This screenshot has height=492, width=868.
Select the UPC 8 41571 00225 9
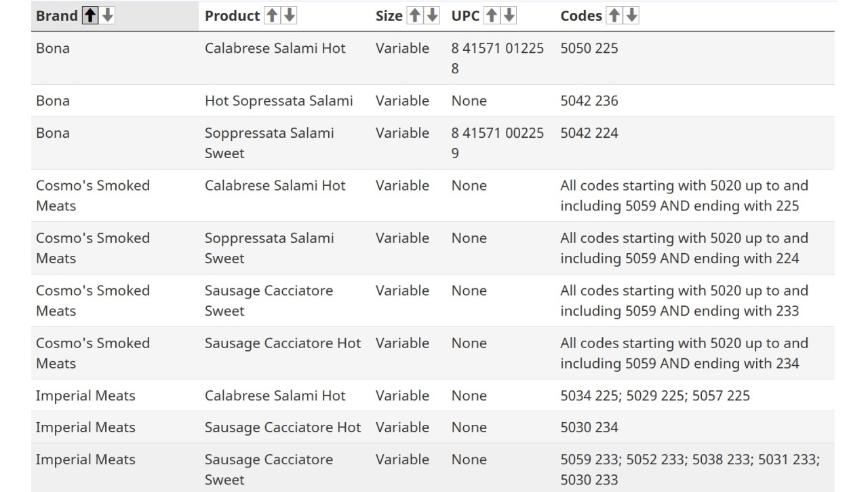coord(498,143)
